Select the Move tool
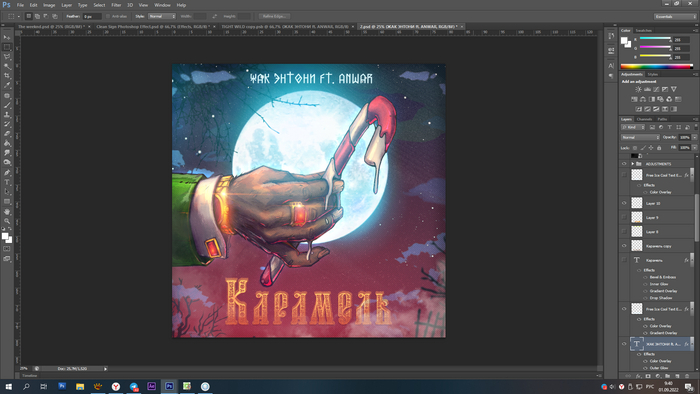 pyautogui.click(x=7, y=37)
